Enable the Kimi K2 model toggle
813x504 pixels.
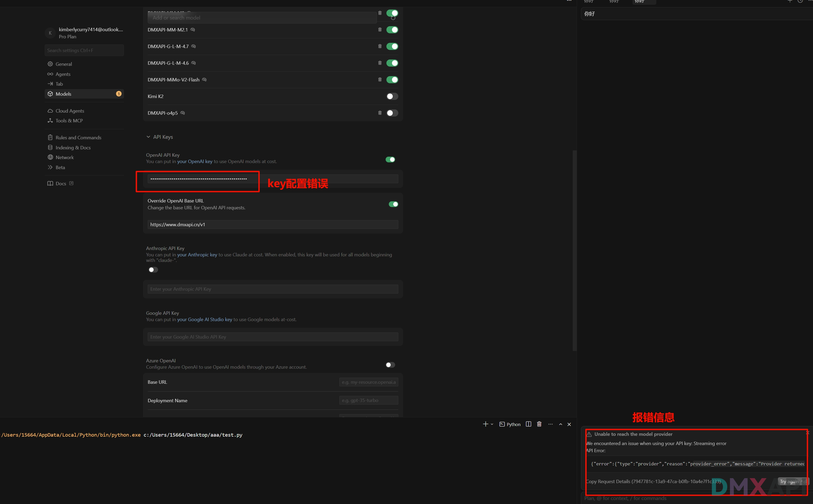point(392,96)
